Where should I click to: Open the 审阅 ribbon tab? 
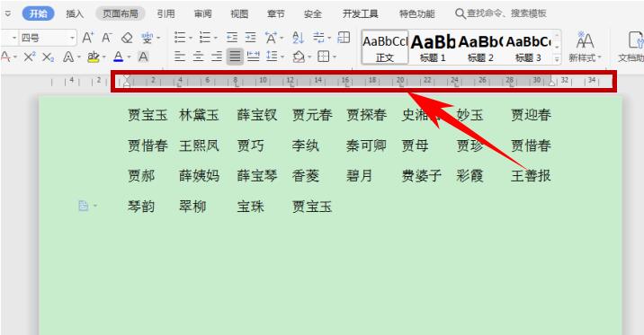click(202, 13)
